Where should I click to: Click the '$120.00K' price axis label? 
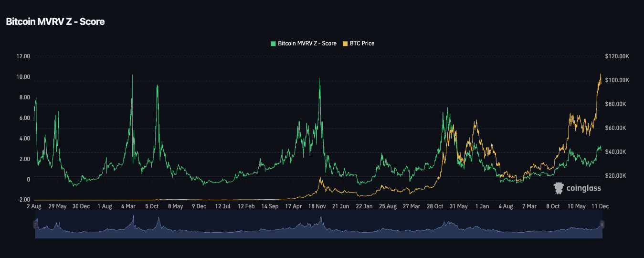click(617, 56)
